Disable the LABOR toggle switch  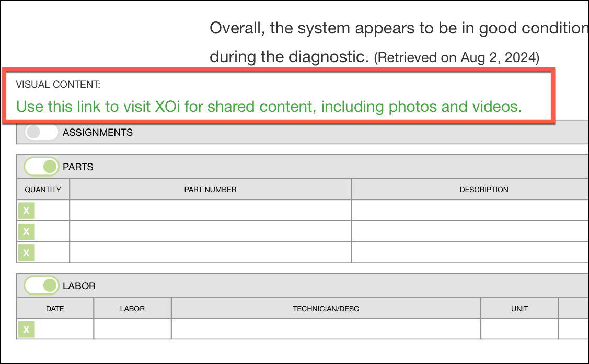pos(41,286)
